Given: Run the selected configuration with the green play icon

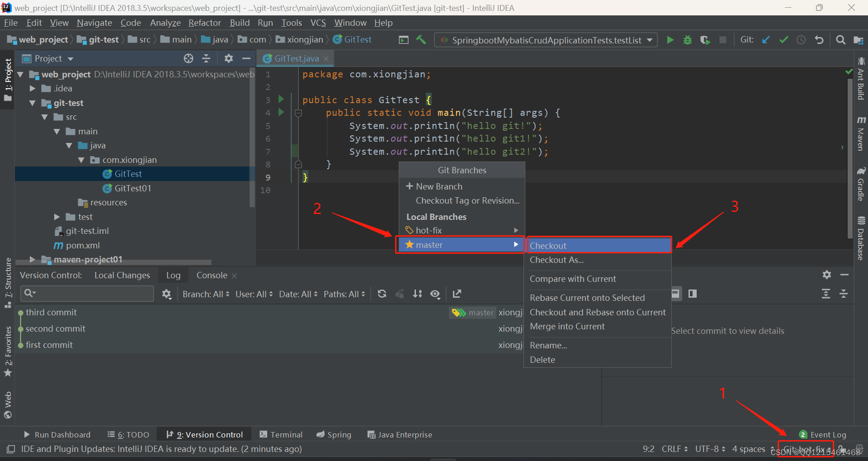Looking at the screenshot, I should [670, 40].
